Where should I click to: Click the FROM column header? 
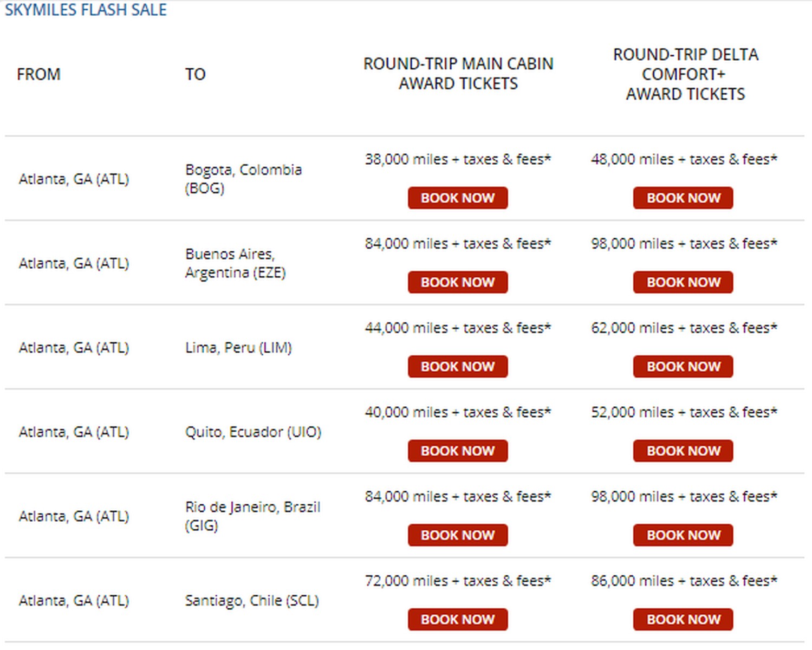tap(38, 74)
